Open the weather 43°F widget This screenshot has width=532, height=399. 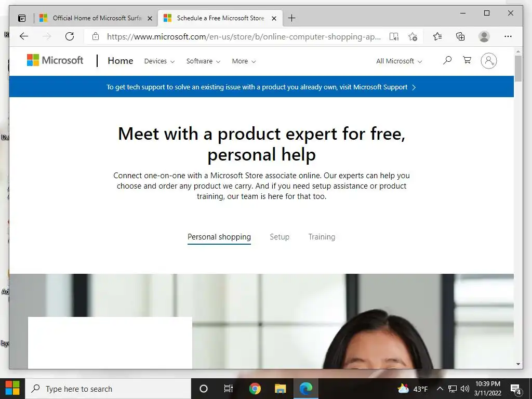pyautogui.click(x=413, y=389)
